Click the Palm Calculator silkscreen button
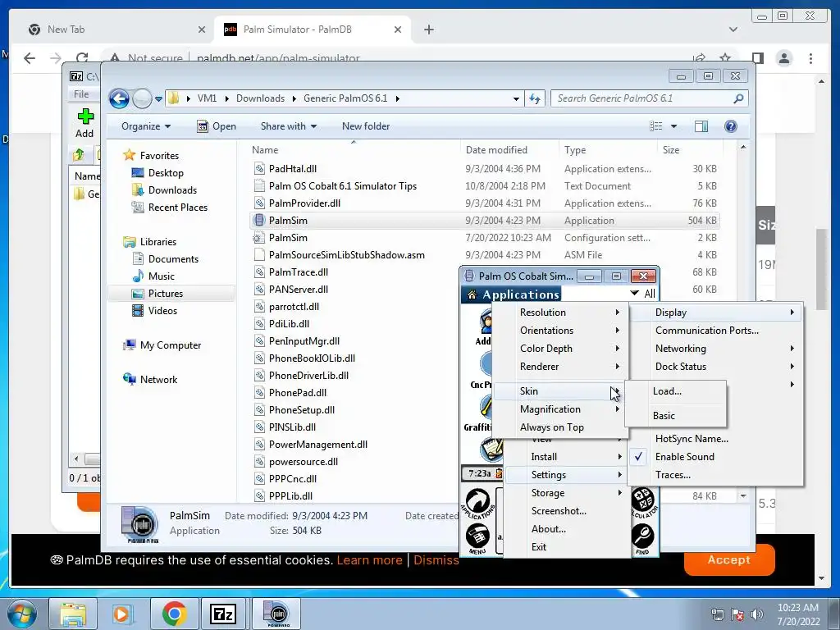The width and height of the screenshot is (840, 630). click(x=643, y=503)
